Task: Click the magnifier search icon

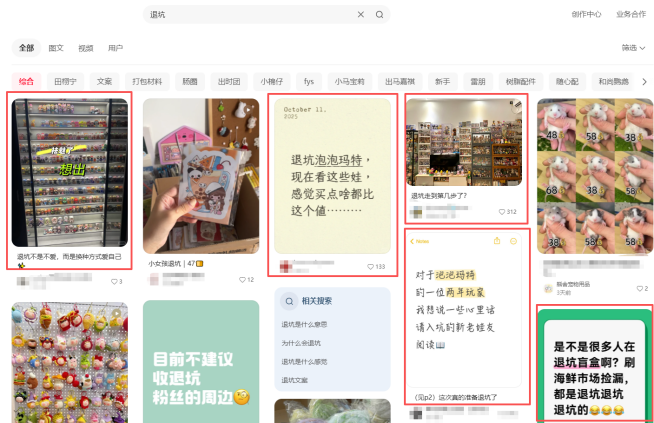Action: (379, 15)
